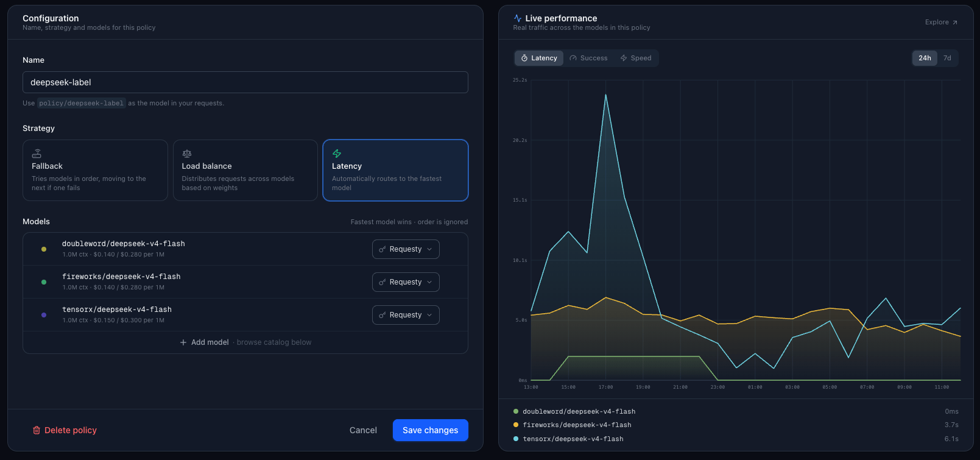
Task: Open the Explore link label
Action: coord(937,23)
